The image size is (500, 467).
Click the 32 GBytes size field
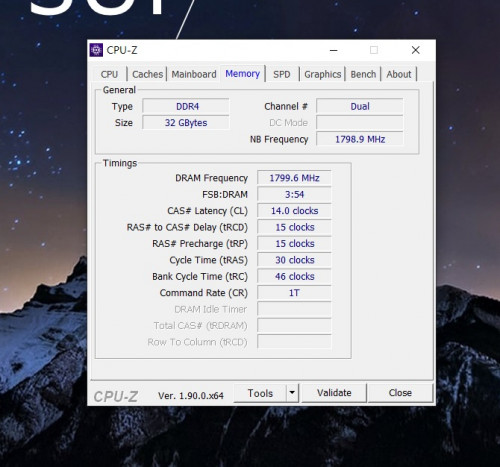pyautogui.click(x=186, y=123)
